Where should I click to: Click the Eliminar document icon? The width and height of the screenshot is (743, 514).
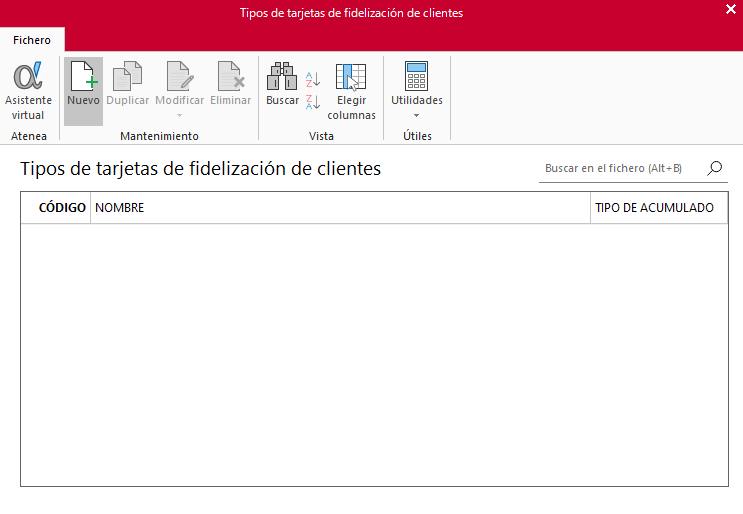click(x=231, y=76)
